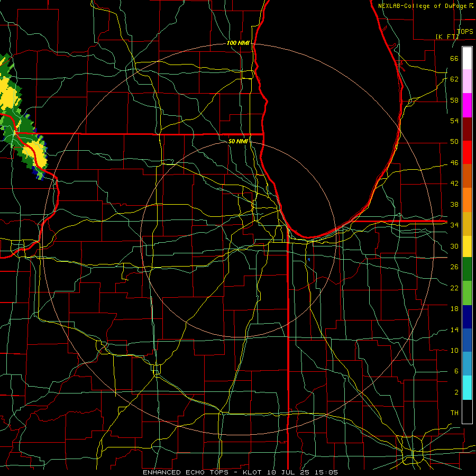Select the navy blue legend swatch
Viewport: 476px width, 476px height.
point(467,317)
